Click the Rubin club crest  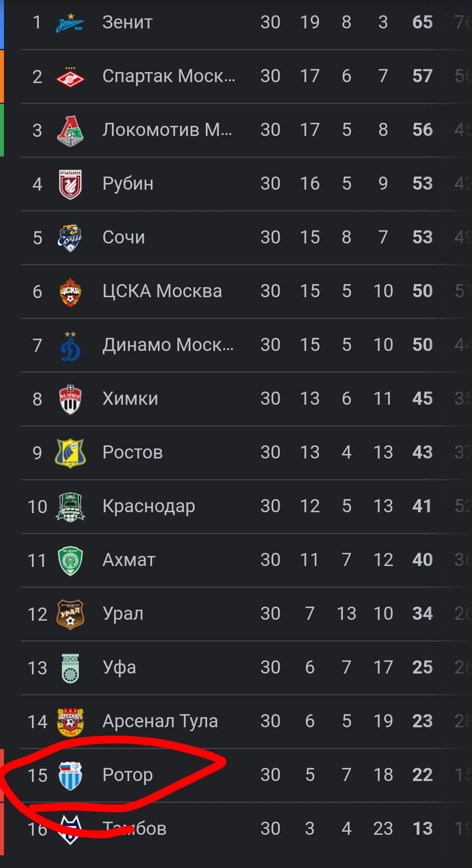[x=70, y=184]
